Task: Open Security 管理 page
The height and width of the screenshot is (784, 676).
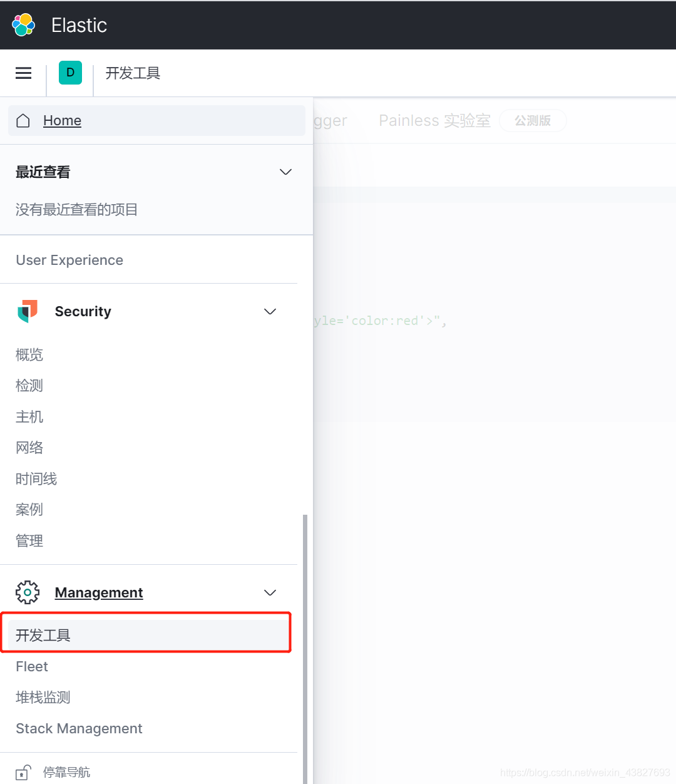Action: [29, 540]
